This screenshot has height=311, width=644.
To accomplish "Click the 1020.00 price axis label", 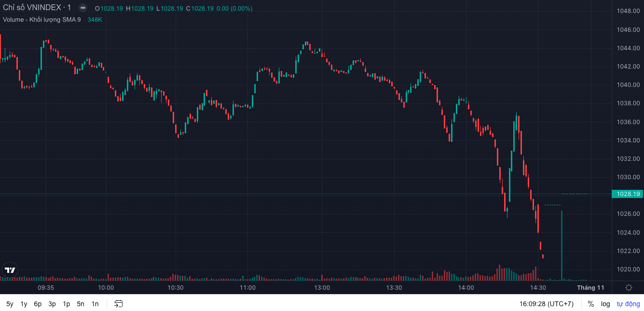I will (x=628, y=269).
